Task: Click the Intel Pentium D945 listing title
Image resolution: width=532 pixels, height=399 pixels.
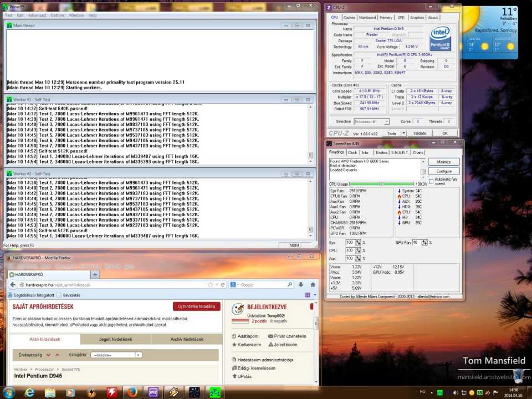Action: pos(38,376)
